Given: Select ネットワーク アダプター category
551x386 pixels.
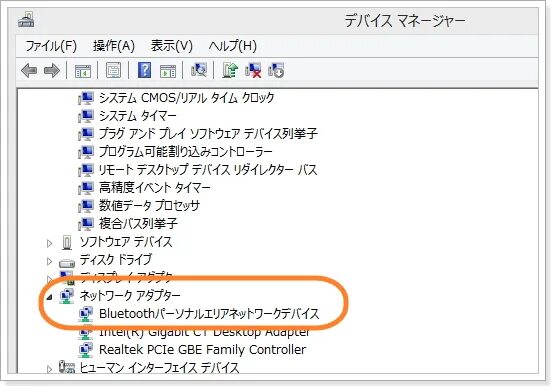Looking at the screenshot, I should (x=130, y=295).
